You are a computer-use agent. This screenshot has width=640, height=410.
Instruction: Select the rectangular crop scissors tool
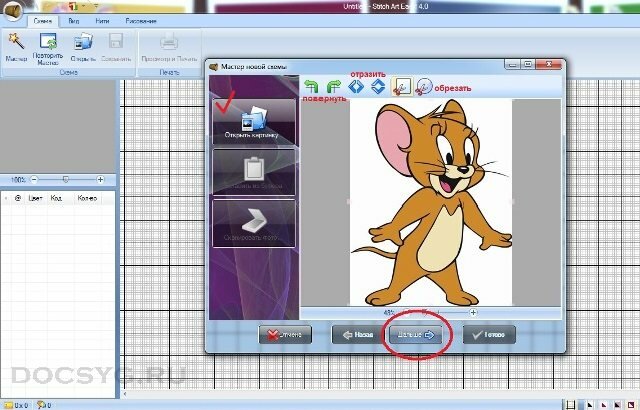(402, 86)
